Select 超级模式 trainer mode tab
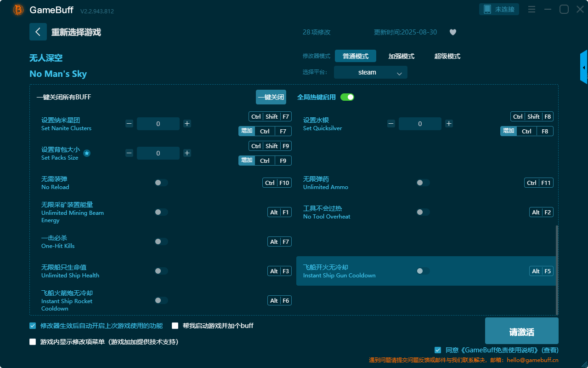 pyautogui.click(x=447, y=56)
